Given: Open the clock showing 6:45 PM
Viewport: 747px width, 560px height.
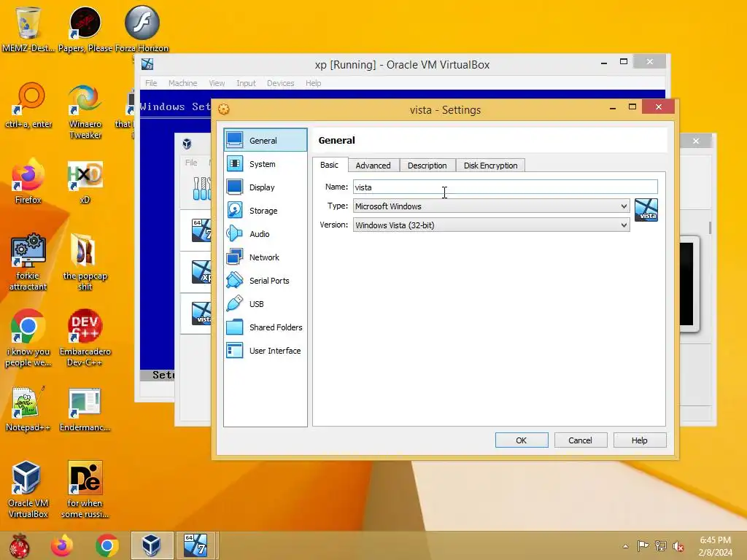Looking at the screenshot, I should click(715, 546).
